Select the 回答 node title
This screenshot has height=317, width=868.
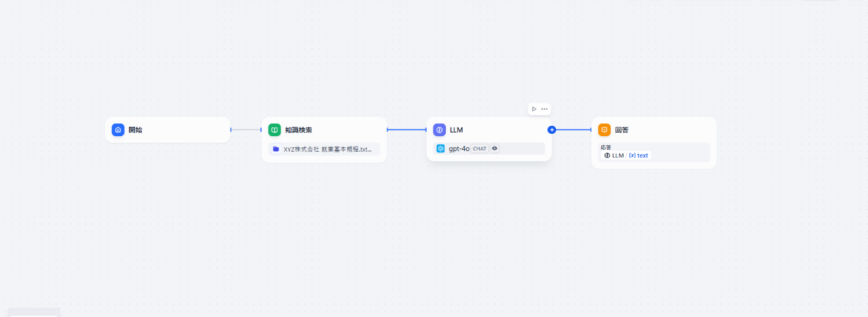(x=622, y=130)
